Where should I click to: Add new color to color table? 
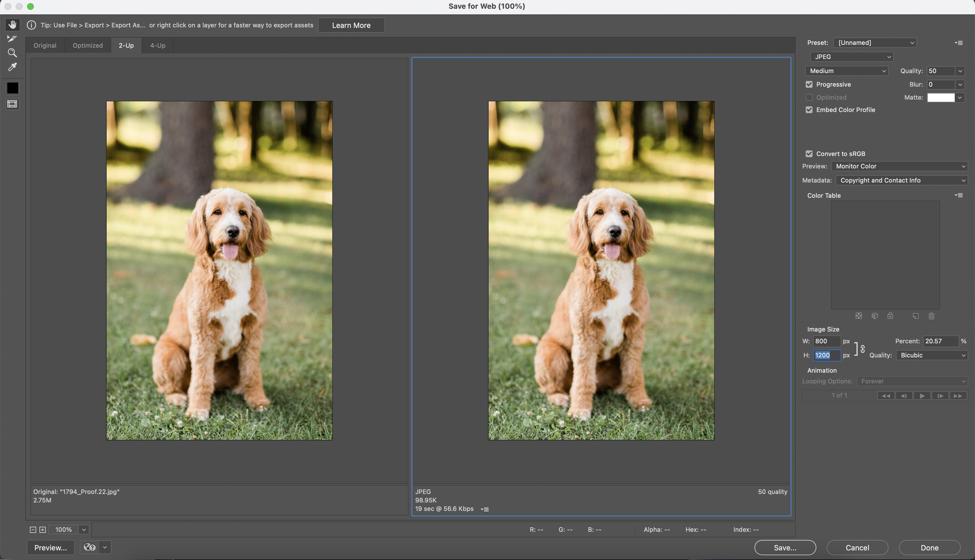(916, 316)
